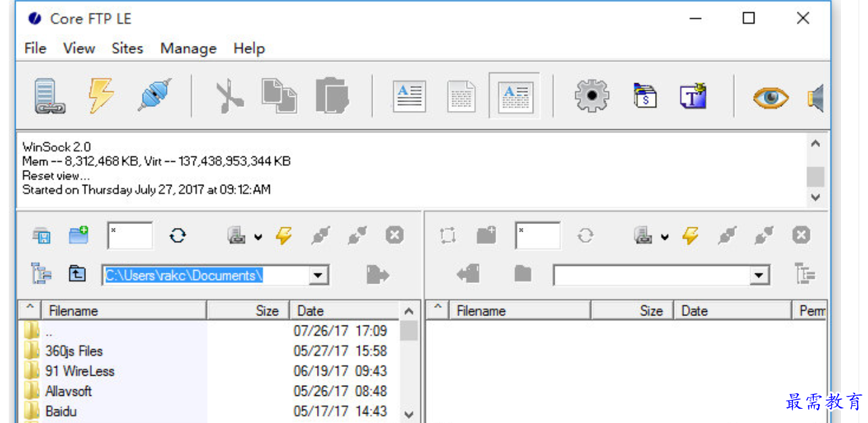
Task: Refresh the remote file listing
Action: pos(585,236)
